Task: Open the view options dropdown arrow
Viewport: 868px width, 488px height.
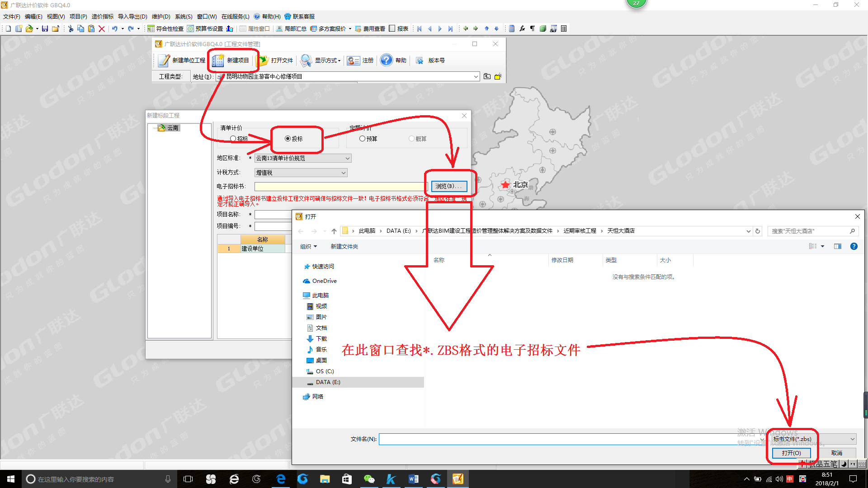Action: tap(822, 246)
